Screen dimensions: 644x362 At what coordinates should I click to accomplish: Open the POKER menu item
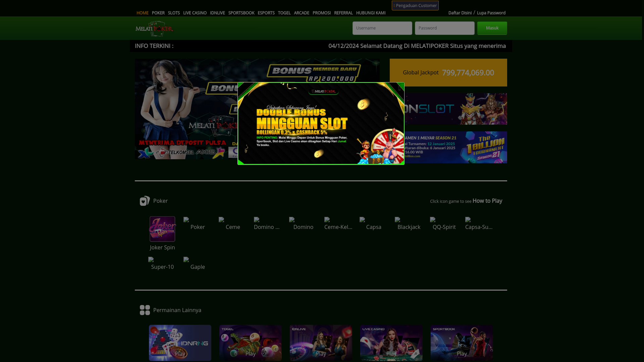point(158,13)
